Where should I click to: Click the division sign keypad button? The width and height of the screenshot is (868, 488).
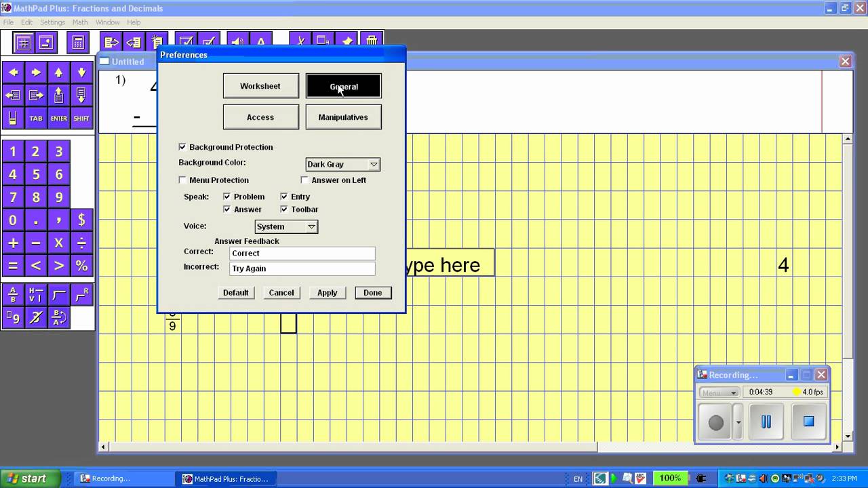tap(81, 243)
